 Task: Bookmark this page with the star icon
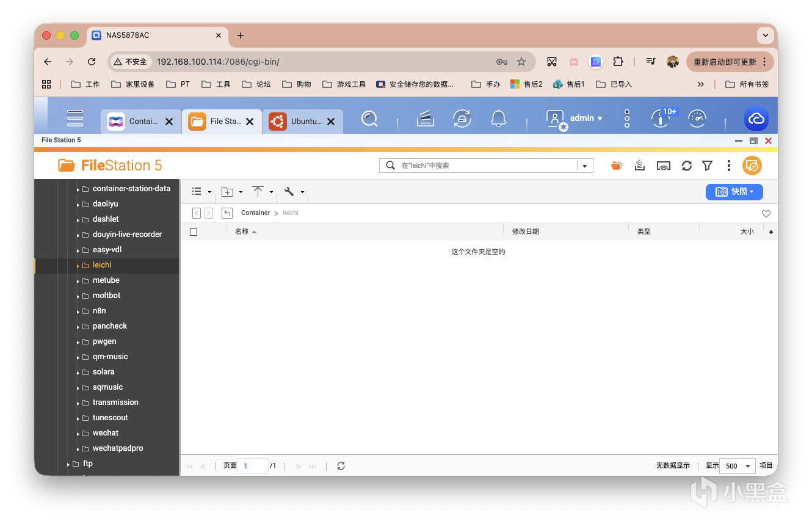[x=521, y=62]
